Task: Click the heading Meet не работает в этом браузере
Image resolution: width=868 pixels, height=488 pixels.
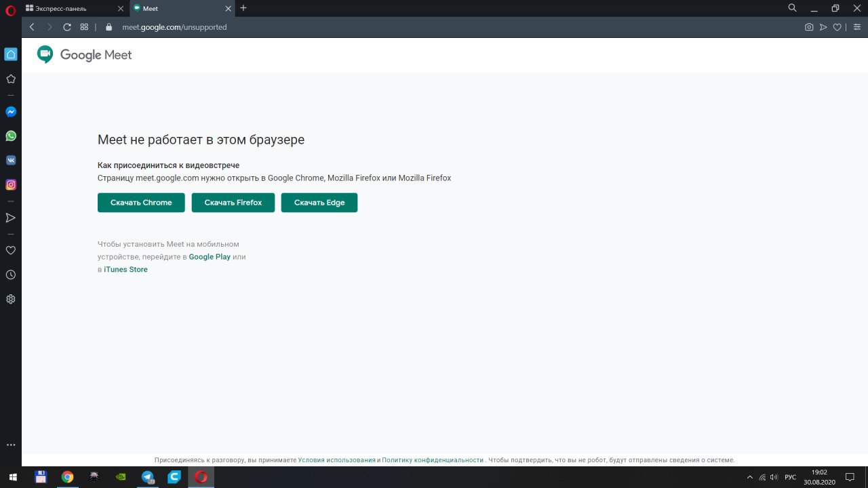Action: point(201,140)
